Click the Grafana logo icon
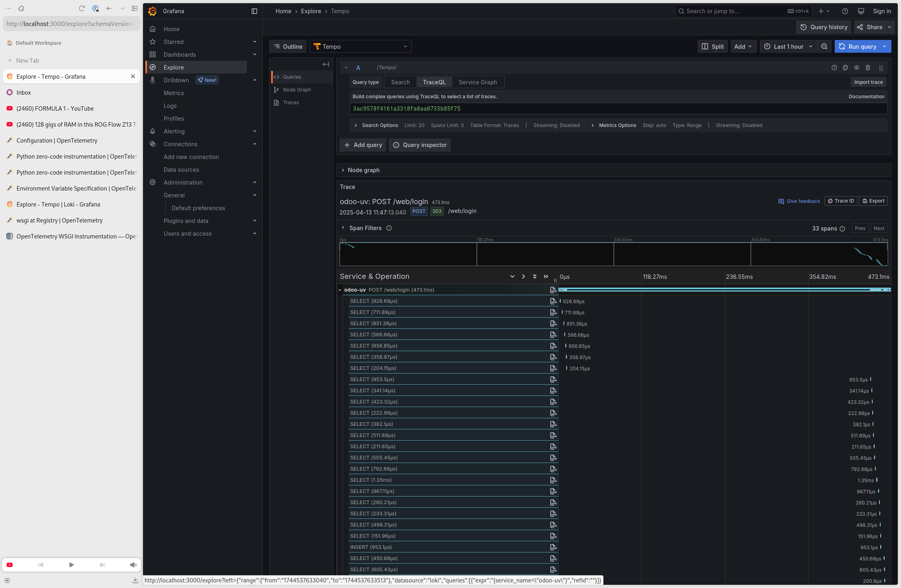 (152, 11)
